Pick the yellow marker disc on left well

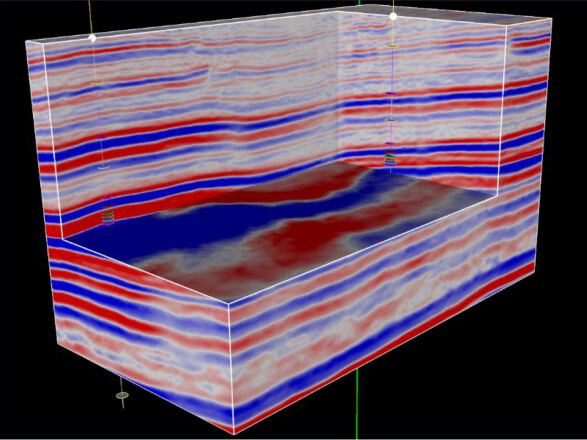[96, 83]
